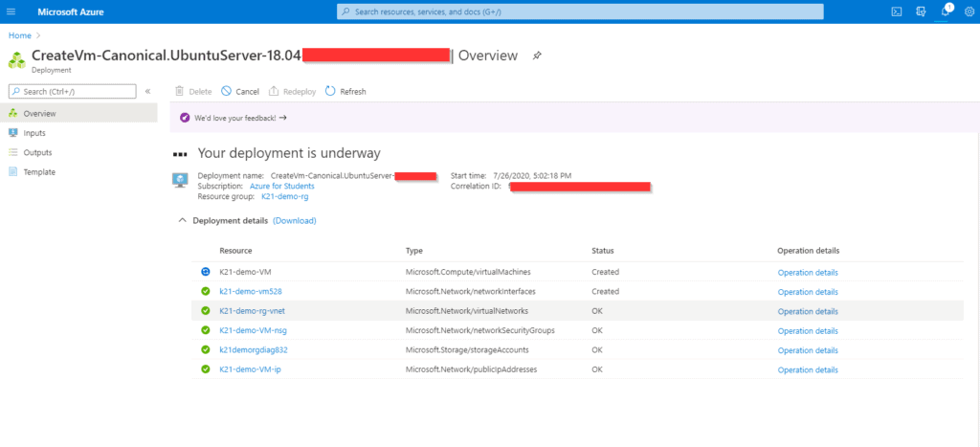Click Your deployment is underway heading
This screenshot has width=980, height=447.
point(289,153)
